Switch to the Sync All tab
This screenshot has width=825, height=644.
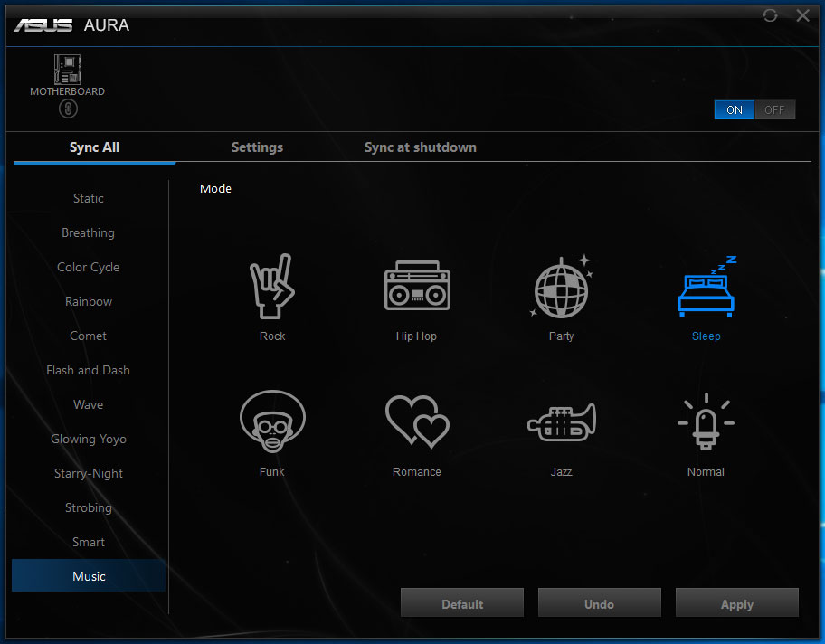(x=94, y=147)
